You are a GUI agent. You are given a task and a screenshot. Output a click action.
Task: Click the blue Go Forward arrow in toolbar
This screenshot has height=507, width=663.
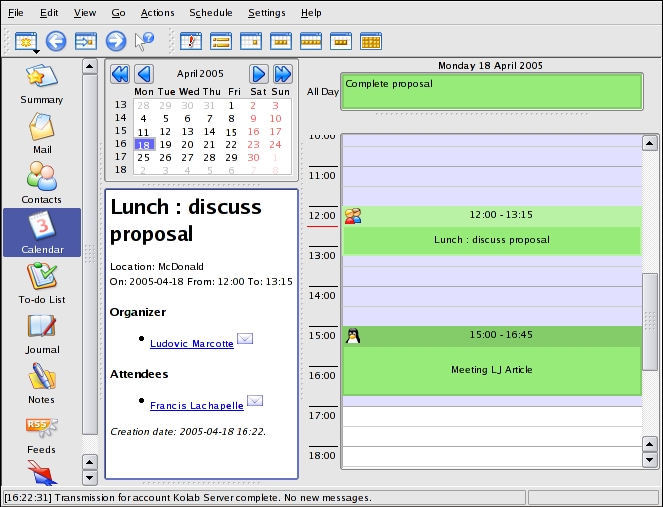(115, 41)
